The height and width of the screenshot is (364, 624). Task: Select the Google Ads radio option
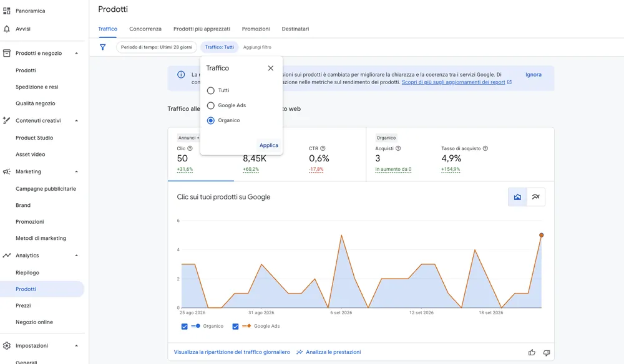pyautogui.click(x=210, y=105)
